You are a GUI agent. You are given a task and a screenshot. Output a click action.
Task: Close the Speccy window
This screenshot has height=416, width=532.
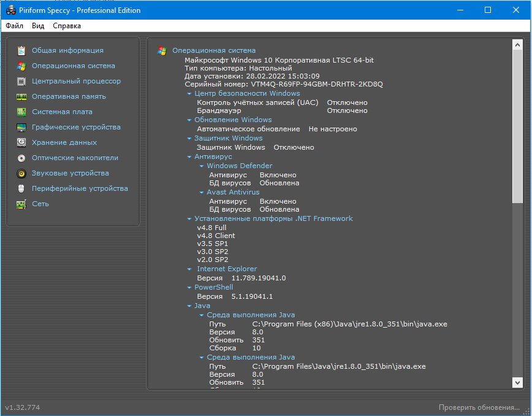pos(515,10)
